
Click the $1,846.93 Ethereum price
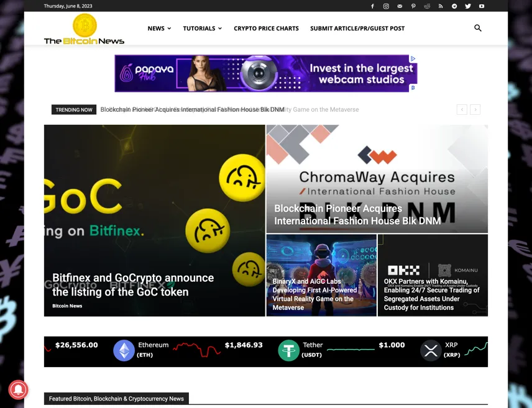[244, 345]
